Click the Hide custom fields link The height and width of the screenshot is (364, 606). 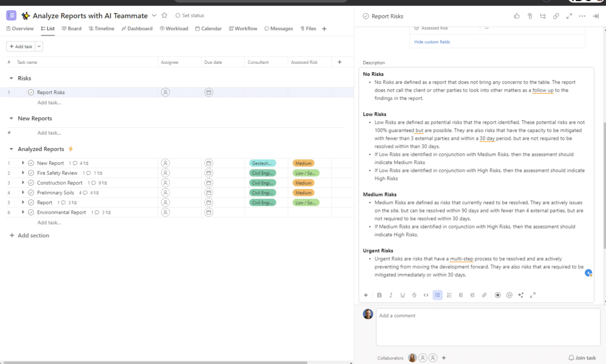(432, 42)
